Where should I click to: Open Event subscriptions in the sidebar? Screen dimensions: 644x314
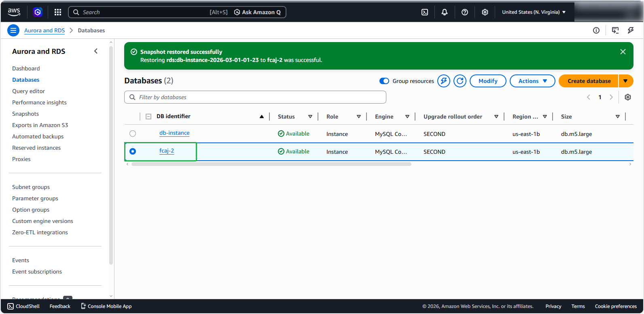point(37,272)
